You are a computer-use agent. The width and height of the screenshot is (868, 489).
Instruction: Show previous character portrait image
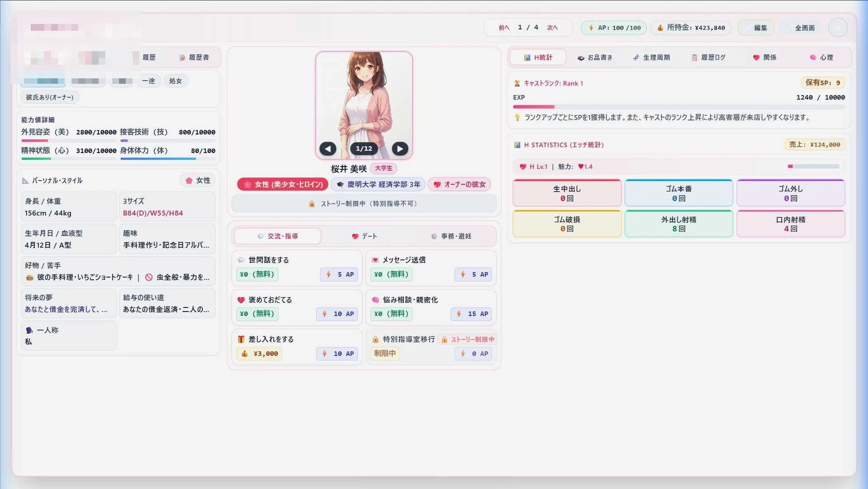tap(327, 149)
